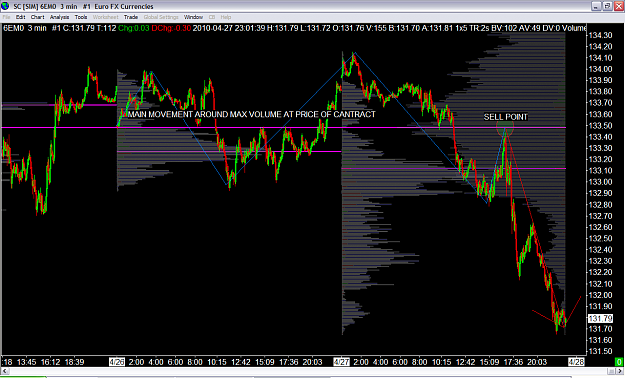Close the chart window
This screenshot has height=378, width=625.
(x=619, y=6)
